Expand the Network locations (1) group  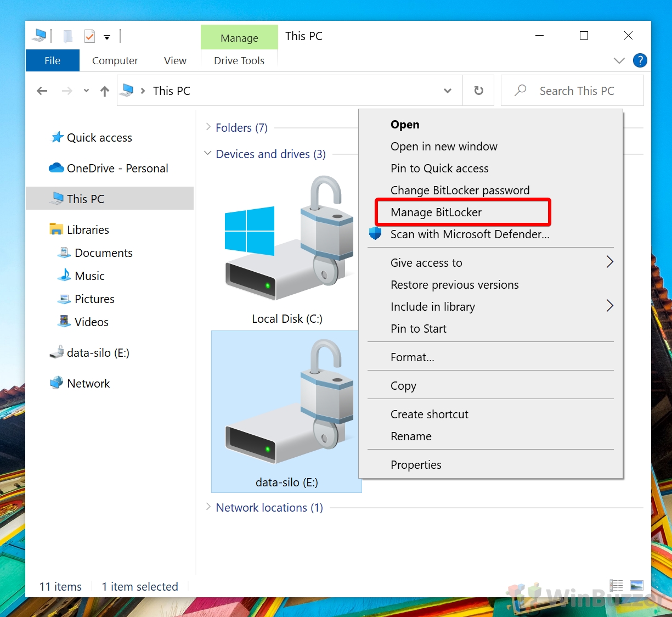click(x=208, y=507)
